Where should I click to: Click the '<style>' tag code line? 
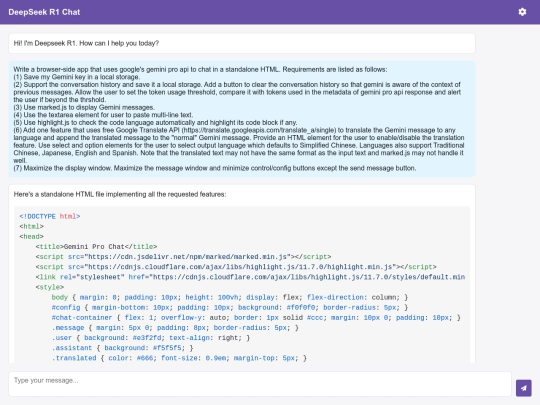coord(50,287)
